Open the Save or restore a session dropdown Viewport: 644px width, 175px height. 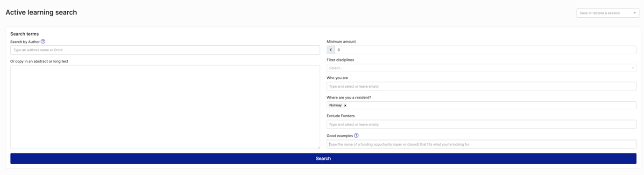(608, 13)
